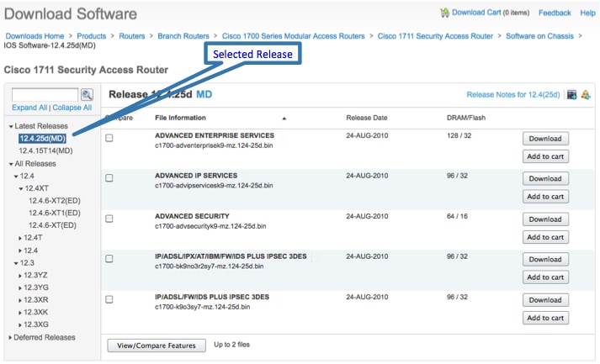Download the ADVANCED ENTERPRISE SERVICES image
600x364 pixels.
pyautogui.click(x=545, y=139)
